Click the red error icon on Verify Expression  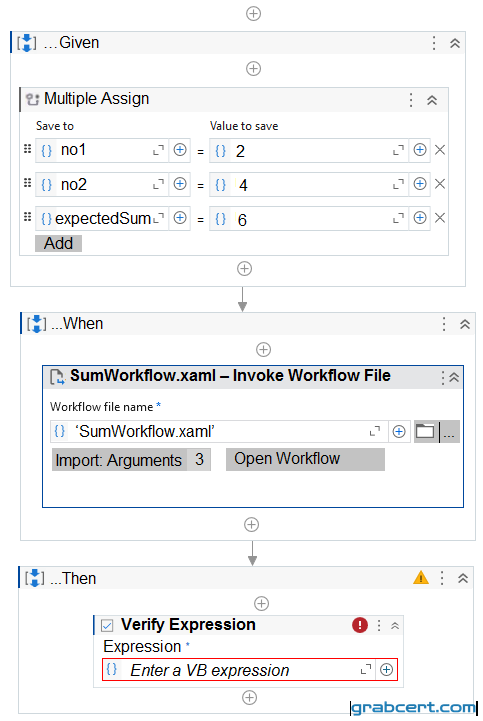pyautogui.click(x=360, y=625)
